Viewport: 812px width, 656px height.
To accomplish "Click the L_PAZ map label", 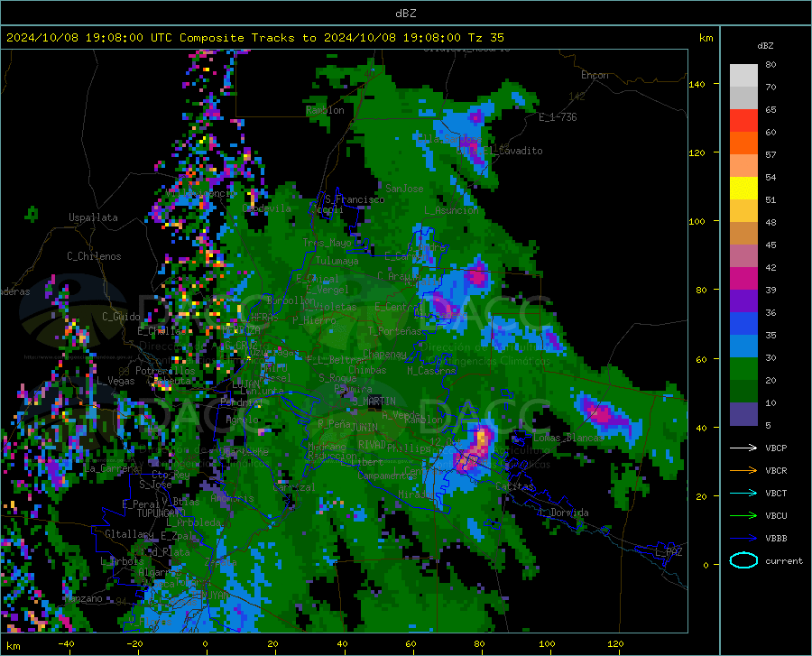I will (669, 552).
